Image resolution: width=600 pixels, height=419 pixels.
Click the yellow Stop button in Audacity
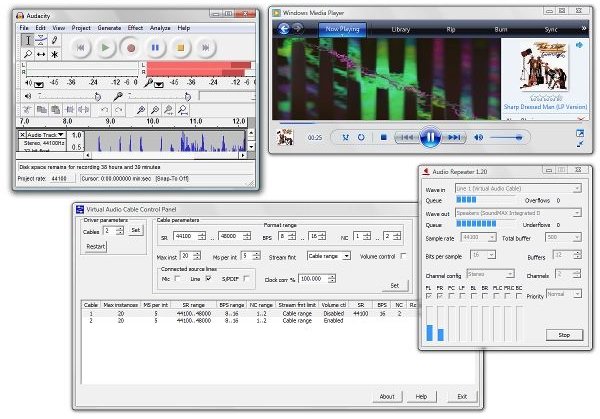(181, 47)
